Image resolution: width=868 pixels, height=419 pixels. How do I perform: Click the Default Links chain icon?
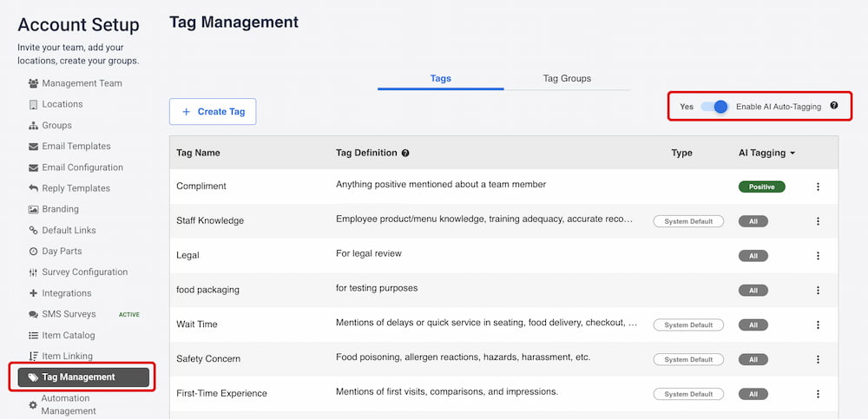[x=33, y=230]
